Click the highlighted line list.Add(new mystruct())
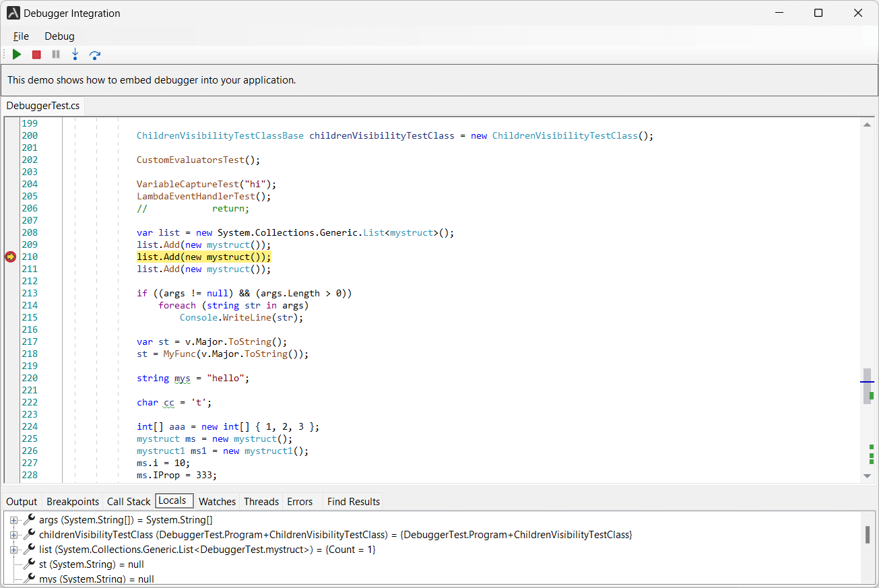 [203, 257]
